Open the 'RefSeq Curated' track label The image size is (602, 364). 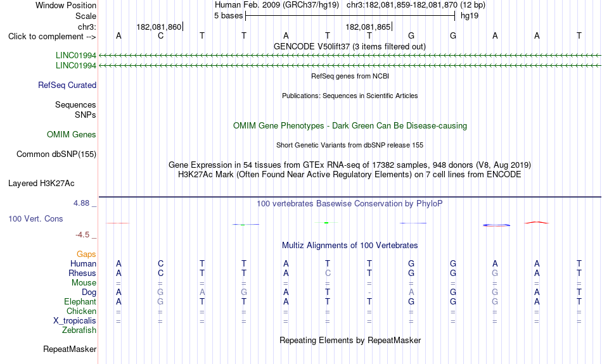[67, 85]
